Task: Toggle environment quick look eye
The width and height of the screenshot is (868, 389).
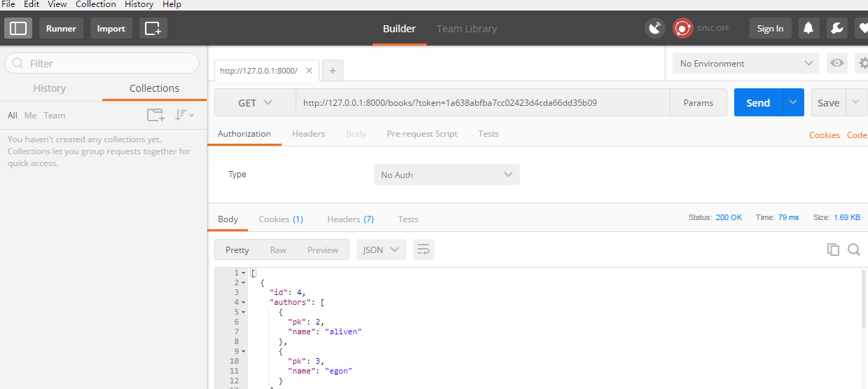Action: (x=836, y=63)
